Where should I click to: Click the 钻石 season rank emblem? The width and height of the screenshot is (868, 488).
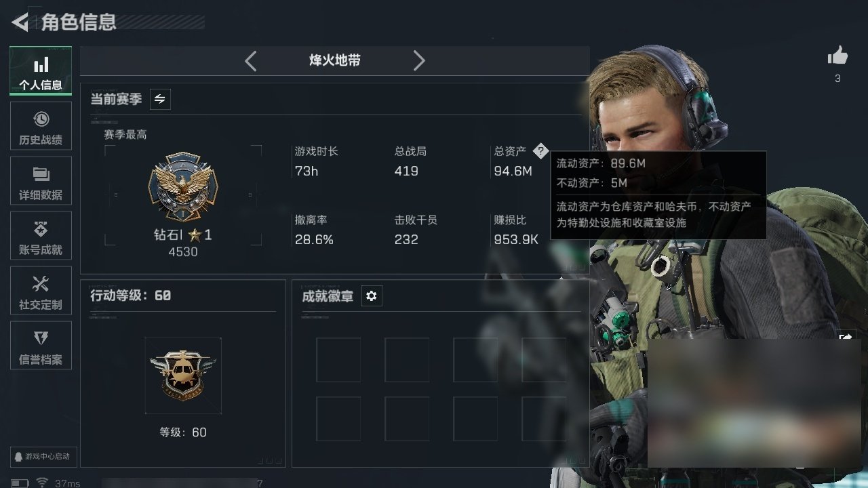(183, 187)
